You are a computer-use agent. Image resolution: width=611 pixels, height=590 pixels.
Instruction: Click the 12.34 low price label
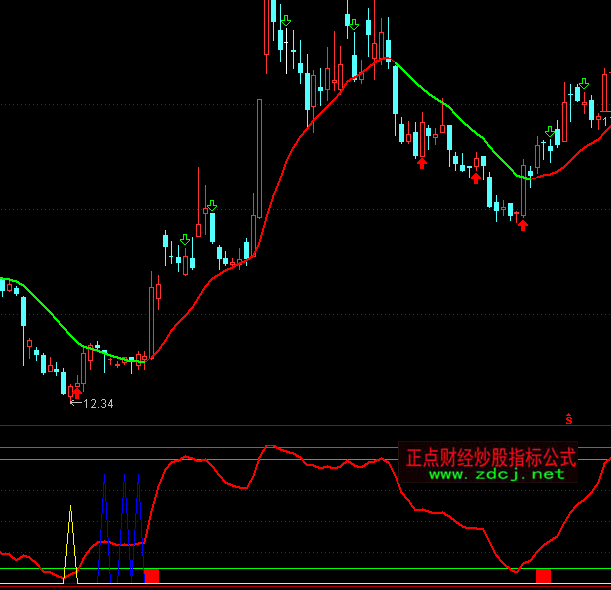tap(97, 404)
